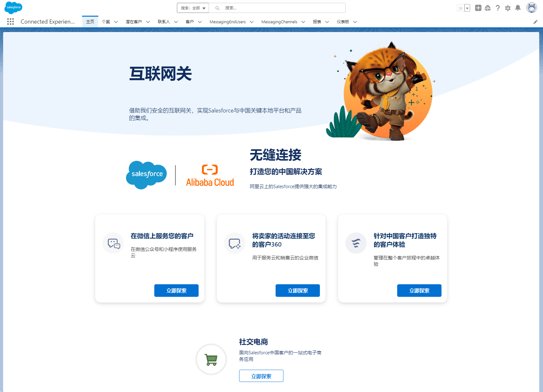This screenshot has width=543, height=392.
Task: Open the Trailhead guidance icon
Action: click(x=488, y=8)
